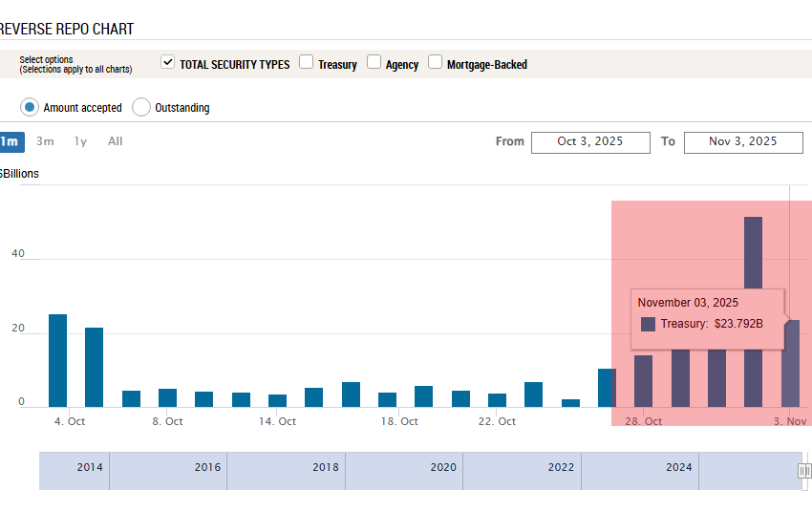Screen dimensions: 812x512
Task: Click the To date field
Action: 743,141
